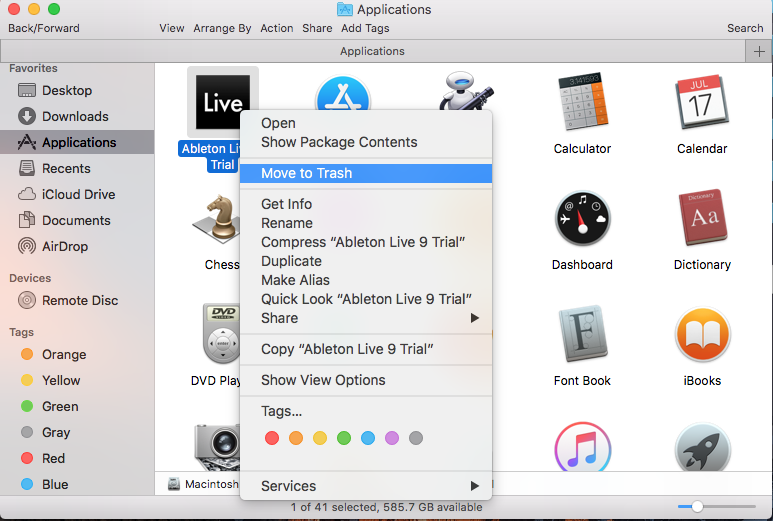The height and width of the screenshot is (521, 773).
Task: Select the iTunes app icon
Action: point(582,450)
